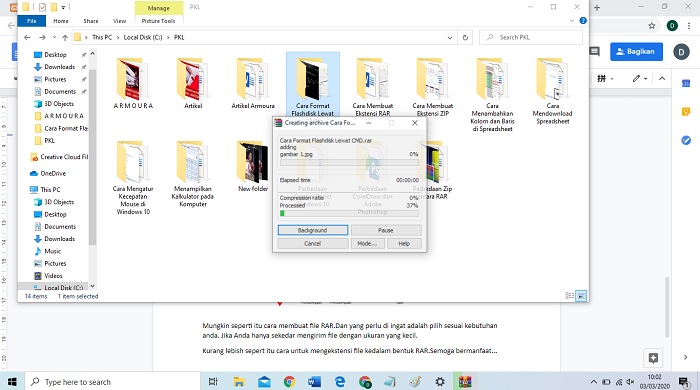This screenshot has width=700, height=390.
Task: Open pinned Downloads in Quick access
Action: pos(59,67)
